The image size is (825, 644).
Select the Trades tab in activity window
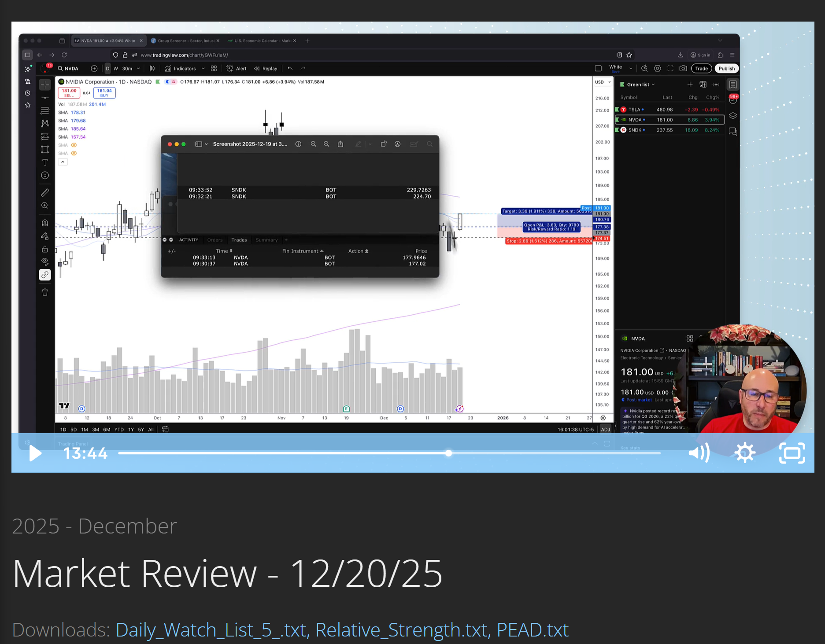pyautogui.click(x=239, y=240)
